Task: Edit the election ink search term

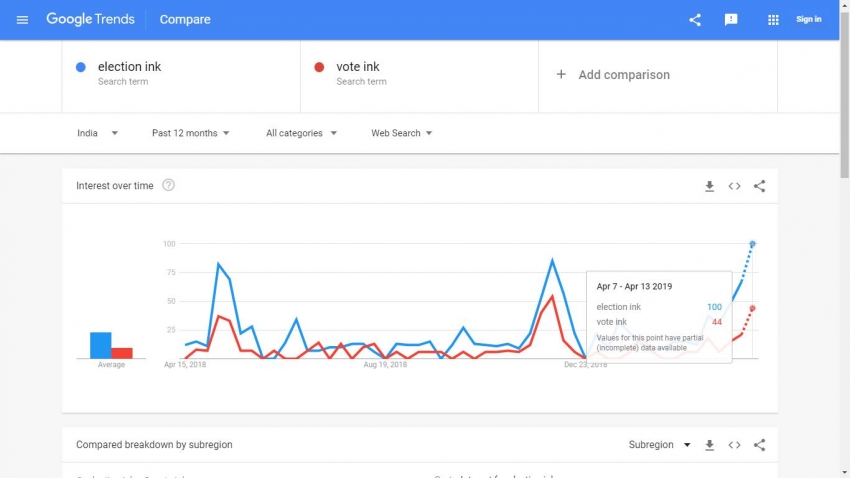Action: (x=129, y=67)
